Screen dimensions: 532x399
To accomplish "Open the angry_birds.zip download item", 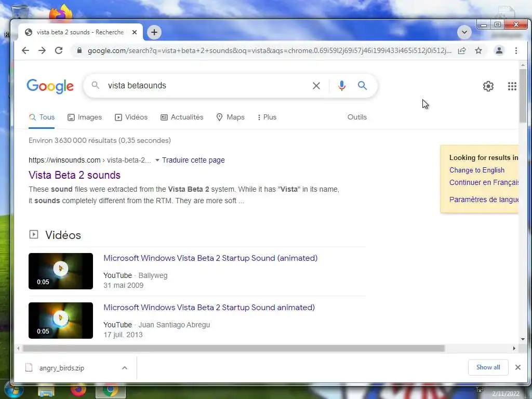I will coord(62,368).
